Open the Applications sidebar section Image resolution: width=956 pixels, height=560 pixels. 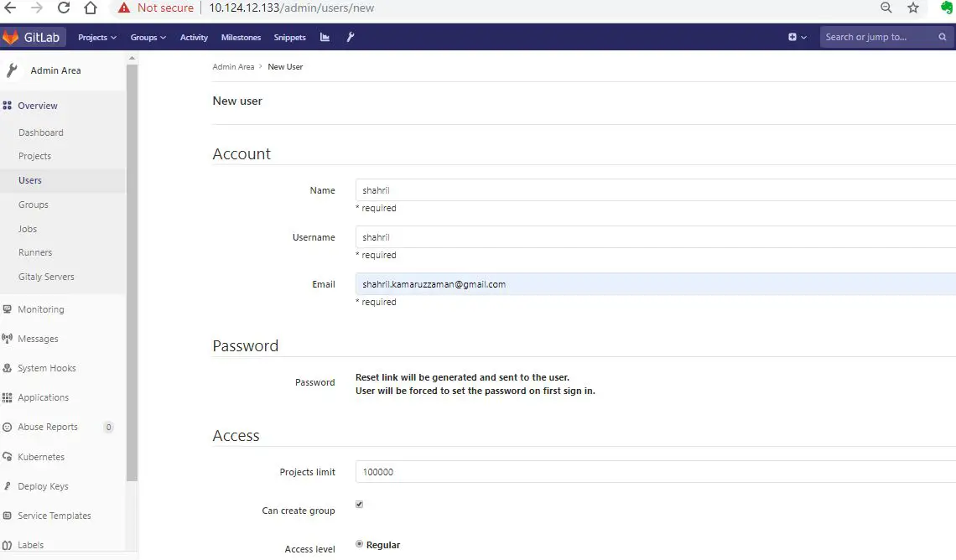pyautogui.click(x=44, y=397)
